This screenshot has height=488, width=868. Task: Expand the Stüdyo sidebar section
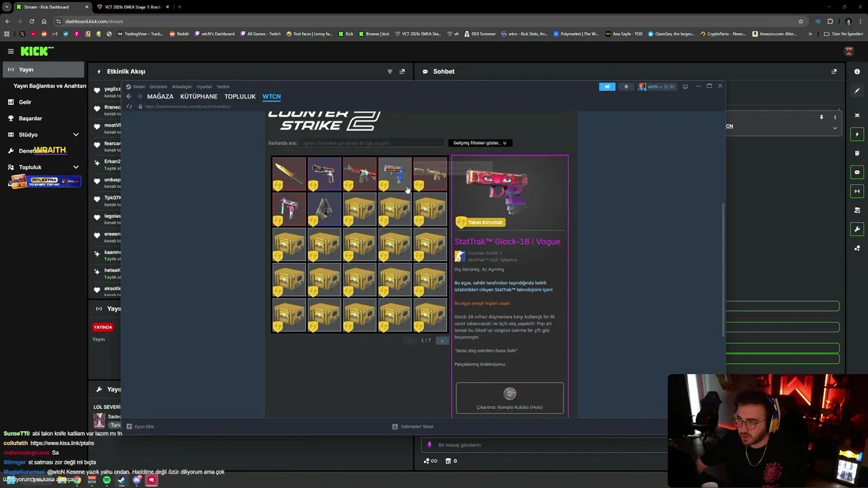(x=76, y=135)
